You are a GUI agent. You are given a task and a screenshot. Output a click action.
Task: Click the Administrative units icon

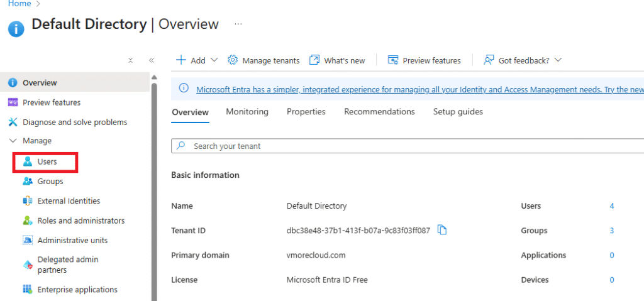tap(28, 241)
